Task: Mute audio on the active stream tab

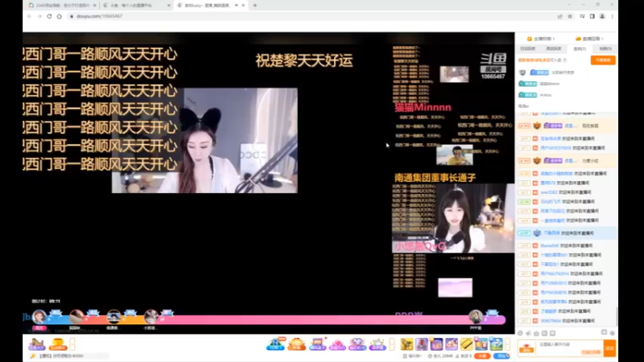Action: (x=236, y=6)
